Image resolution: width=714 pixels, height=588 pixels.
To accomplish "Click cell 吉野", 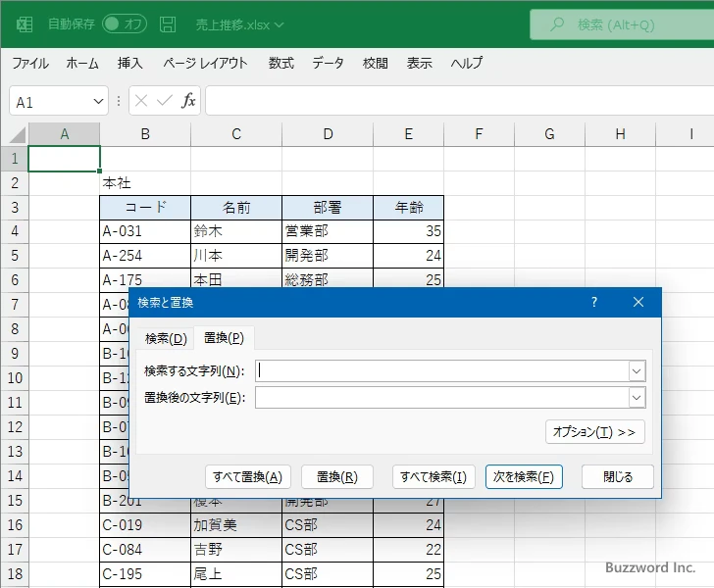I will (236, 550).
